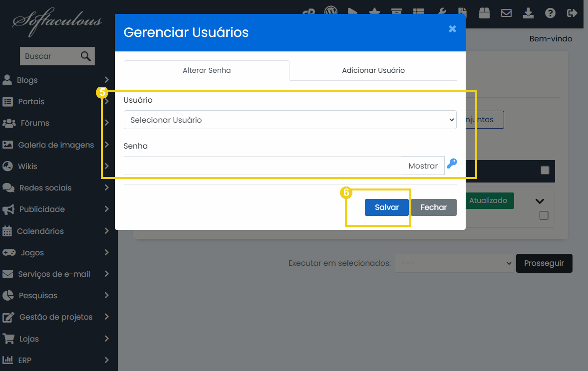Click the magnifier search icon in the sidebar
Viewport: 588px width, 371px height.
pos(85,56)
